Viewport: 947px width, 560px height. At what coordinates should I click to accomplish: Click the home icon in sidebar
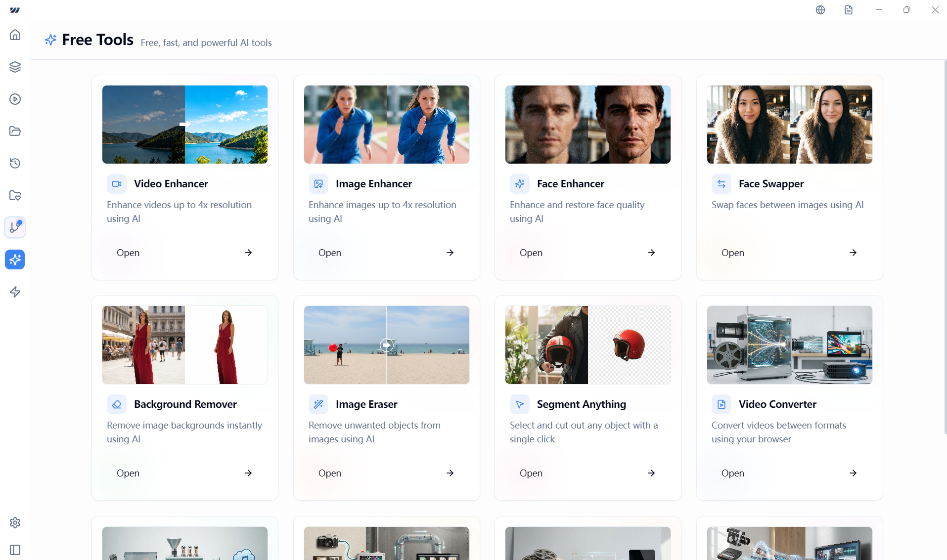point(15,35)
